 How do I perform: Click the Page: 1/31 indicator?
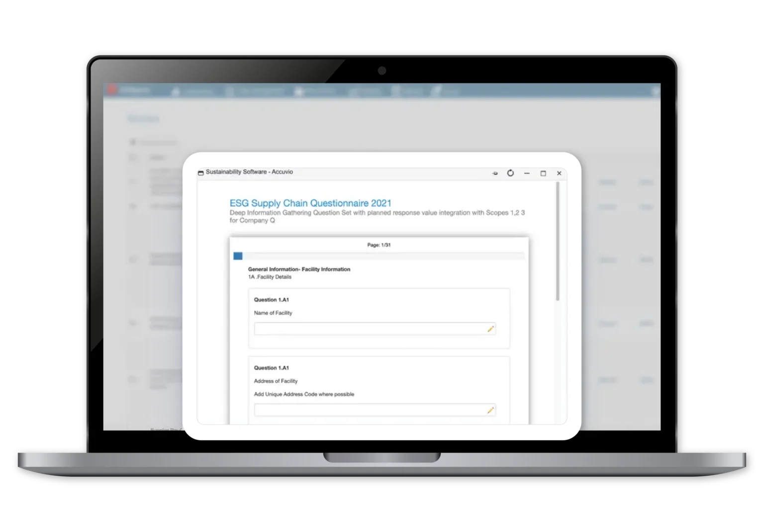click(379, 245)
